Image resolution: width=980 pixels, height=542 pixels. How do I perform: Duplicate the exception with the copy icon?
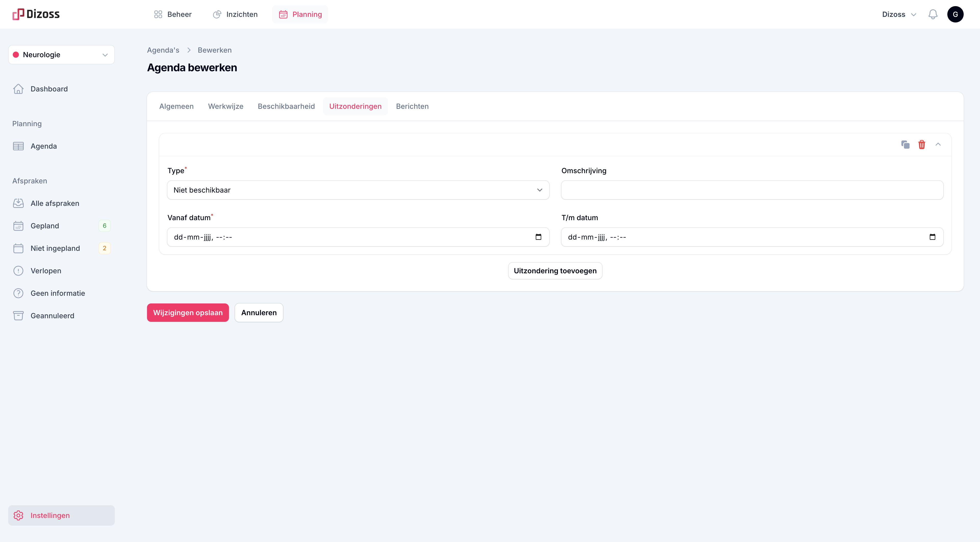[x=905, y=145]
